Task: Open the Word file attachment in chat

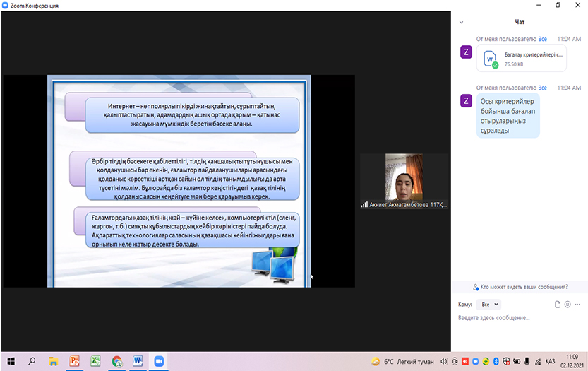Action: tap(522, 59)
